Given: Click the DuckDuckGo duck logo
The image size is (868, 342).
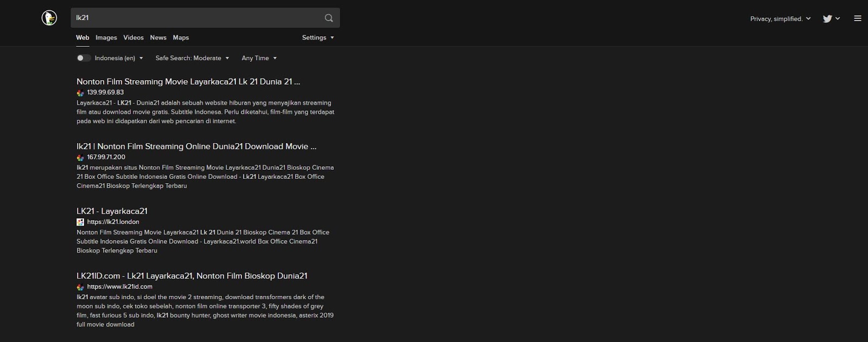Looking at the screenshot, I should (49, 18).
